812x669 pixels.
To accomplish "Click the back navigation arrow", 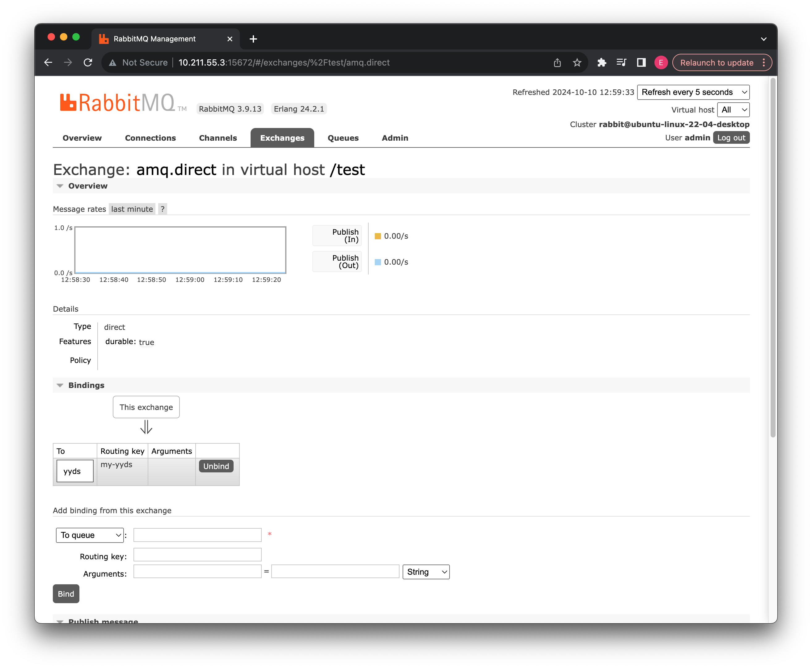I will coord(48,62).
